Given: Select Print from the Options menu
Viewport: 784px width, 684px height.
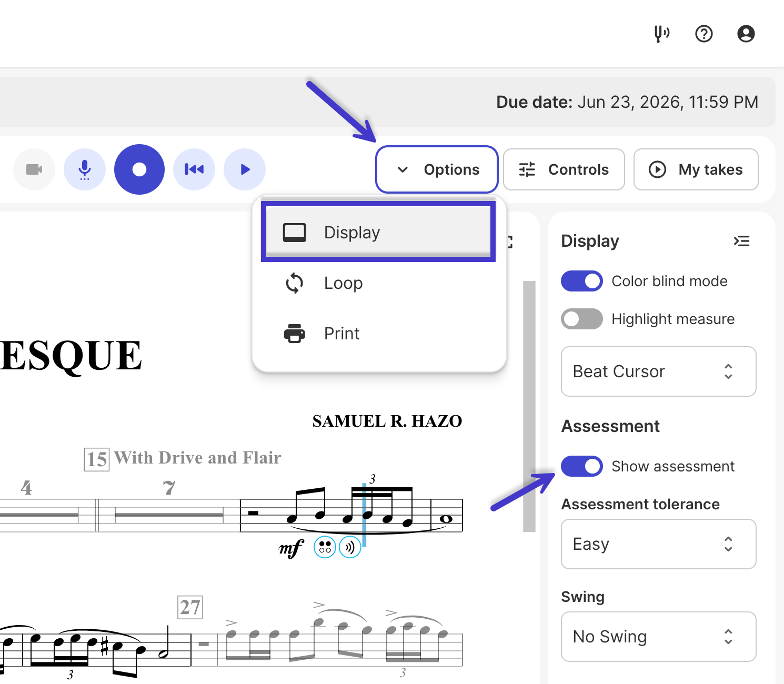Looking at the screenshot, I should [x=378, y=334].
